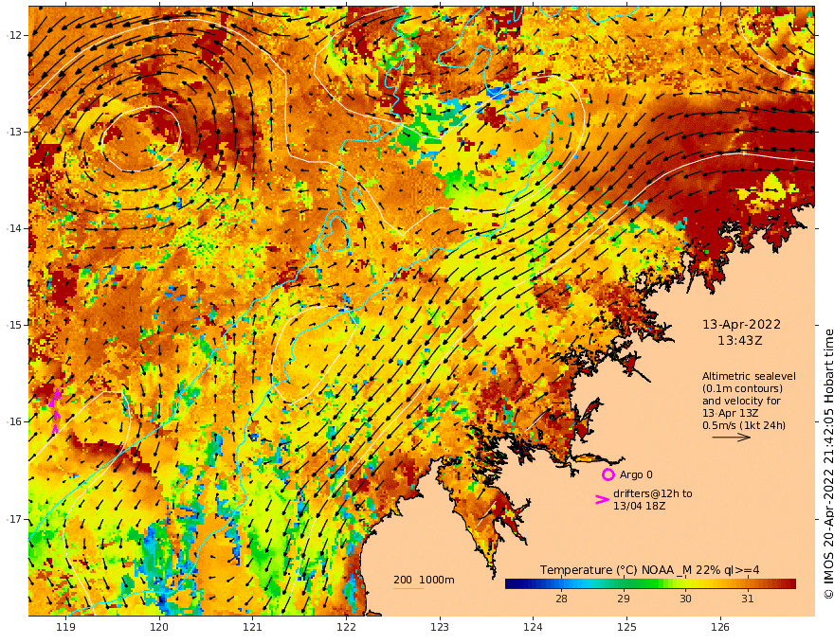Image resolution: width=834 pixels, height=644 pixels.
Task: Click the 124 longitude axis label
Action: pyautogui.click(x=533, y=627)
